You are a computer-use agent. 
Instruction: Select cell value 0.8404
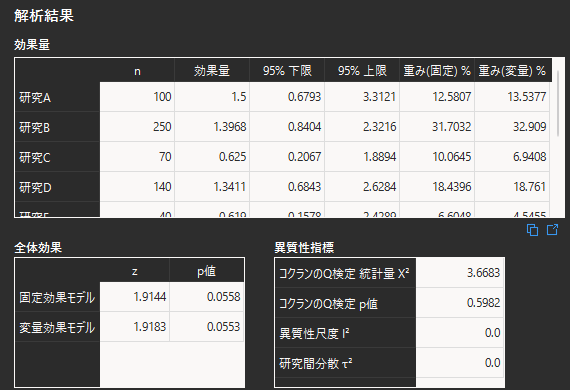(x=287, y=127)
